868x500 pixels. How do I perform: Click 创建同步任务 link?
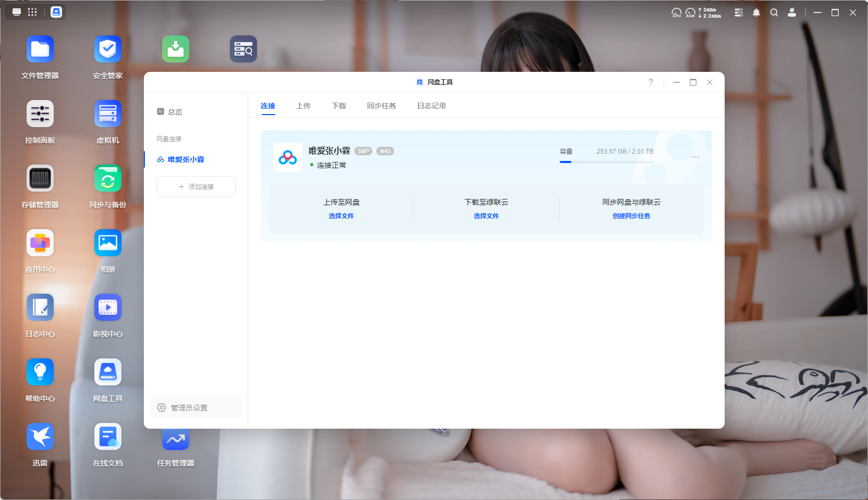631,216
